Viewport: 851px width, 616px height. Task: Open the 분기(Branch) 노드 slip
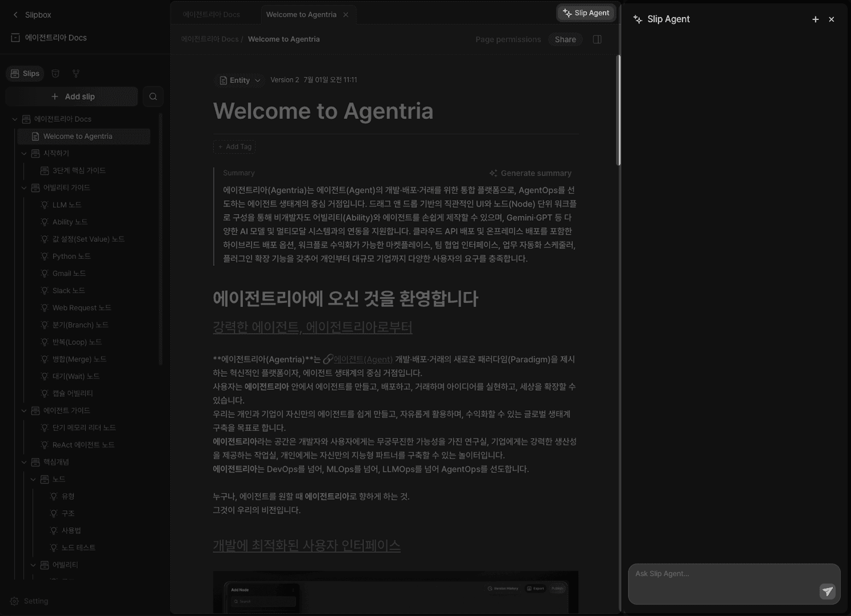(x=80, y=325)
